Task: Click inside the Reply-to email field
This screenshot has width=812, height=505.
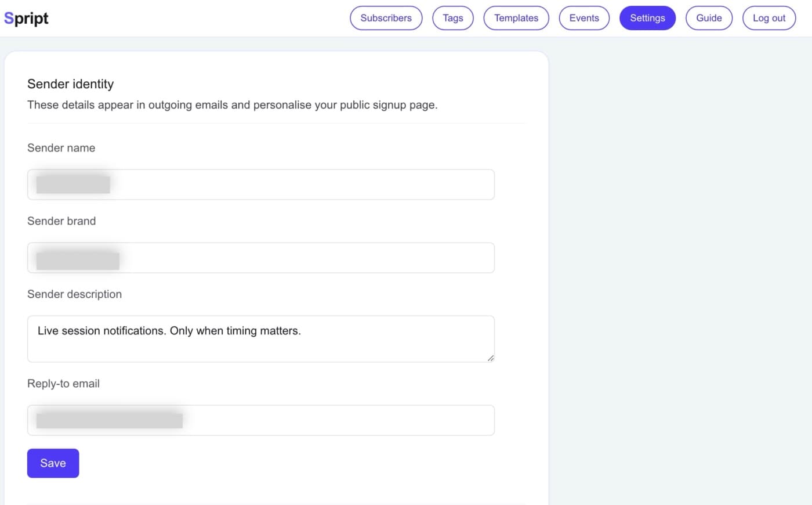Action: [260, 420]
